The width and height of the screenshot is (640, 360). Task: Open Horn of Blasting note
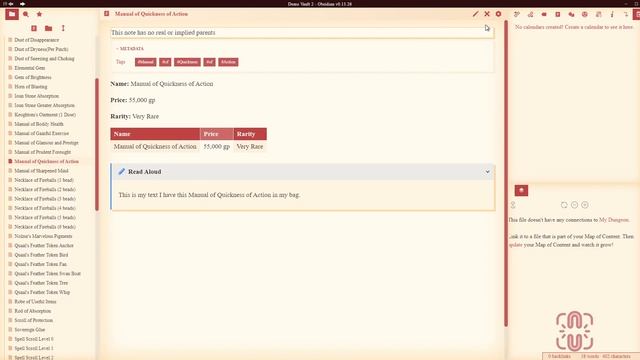coord(31,87)
